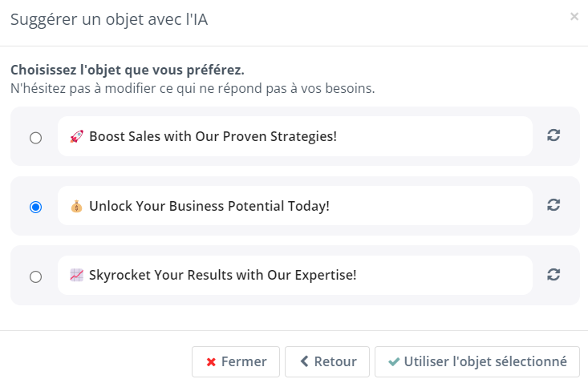
Task: Click the money bag emoji in second suggestion
Action: pyautogui.click(x=76, y=207)
